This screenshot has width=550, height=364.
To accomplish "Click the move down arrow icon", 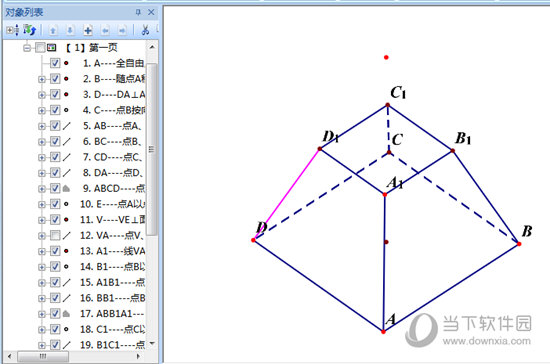I will click(70, 31).
